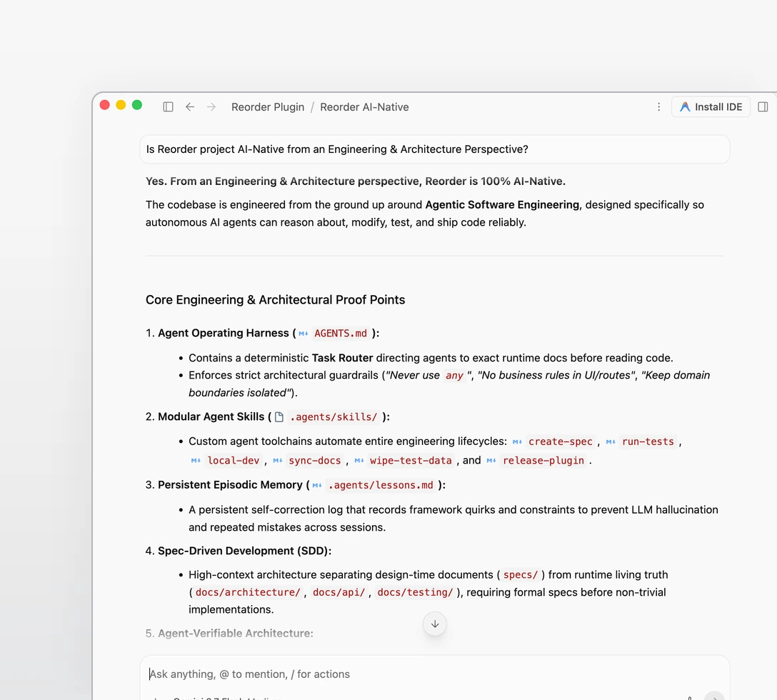Click the docs/api/ inline code path
The image size is (777, 700).
339,592
